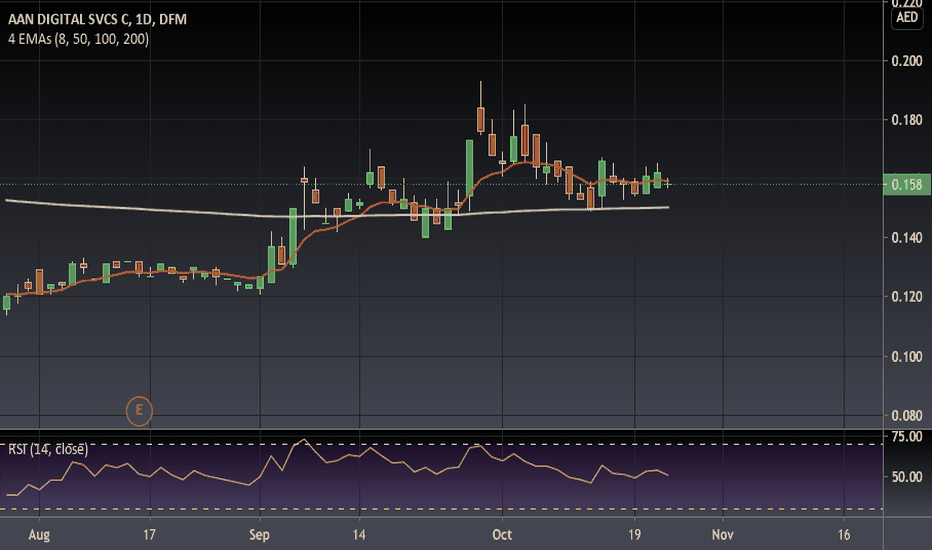This screenshot has height=550, width=932.
Task: Click the Nov date label on time axis
Action: [x=723, y=535]
